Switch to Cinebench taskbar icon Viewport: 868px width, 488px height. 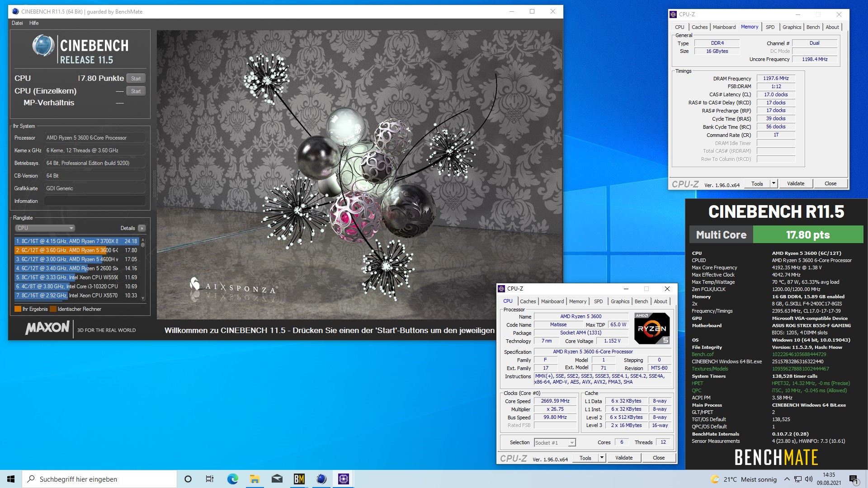[321, 479]
